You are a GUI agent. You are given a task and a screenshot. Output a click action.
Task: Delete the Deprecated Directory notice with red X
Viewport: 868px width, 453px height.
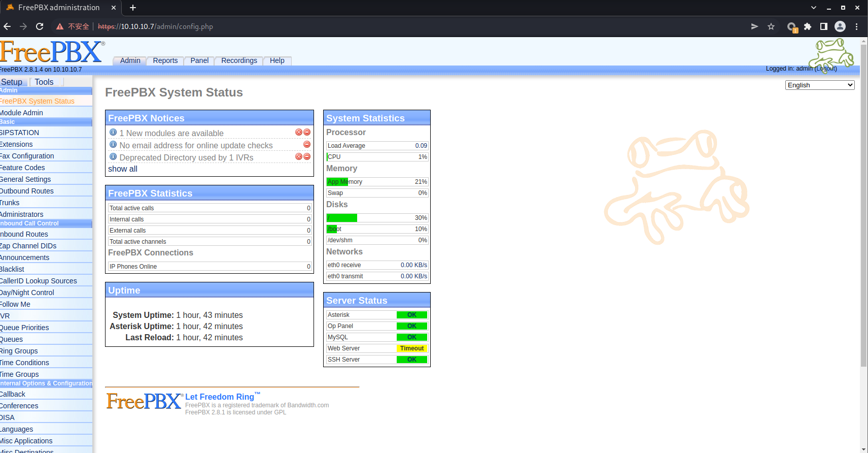click(299, 156)
